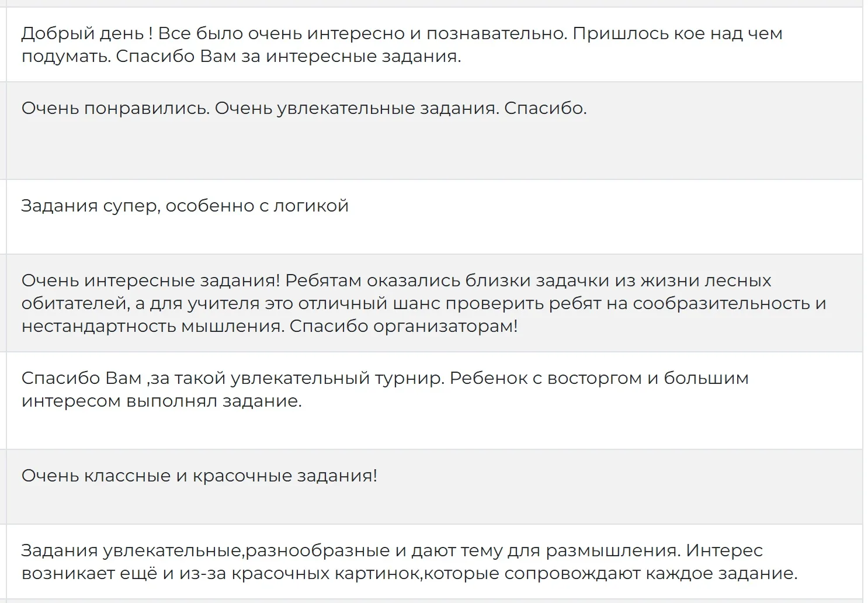Screen dimensions: 868x603
Task: Click the word "Интерес" in the last review
Action: point(724,550)
